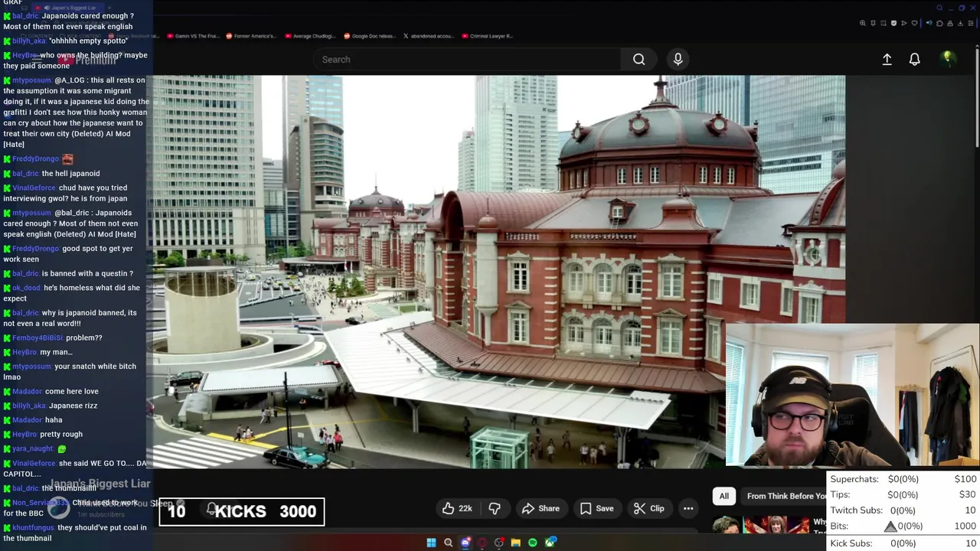
Task: Open the browser ad-blocker shield icon
Action: [x=893, y=23]
